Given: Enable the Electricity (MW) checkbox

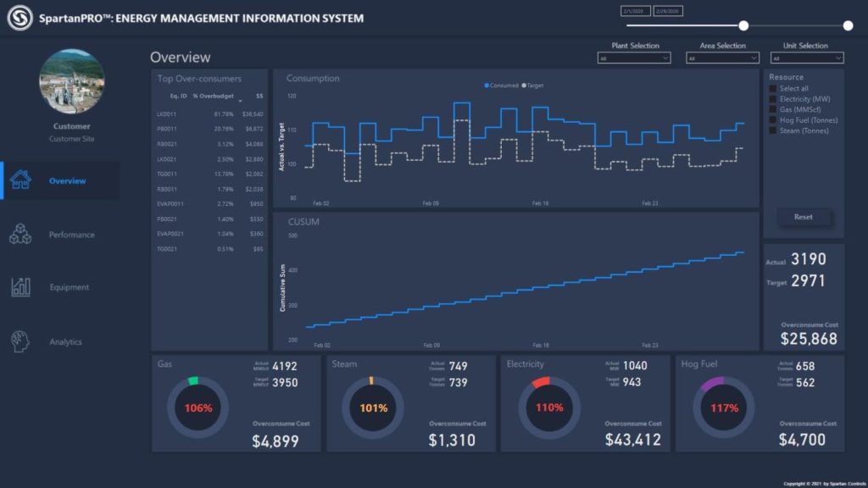Looking at the screenshot, I should (x=773, y=99).
